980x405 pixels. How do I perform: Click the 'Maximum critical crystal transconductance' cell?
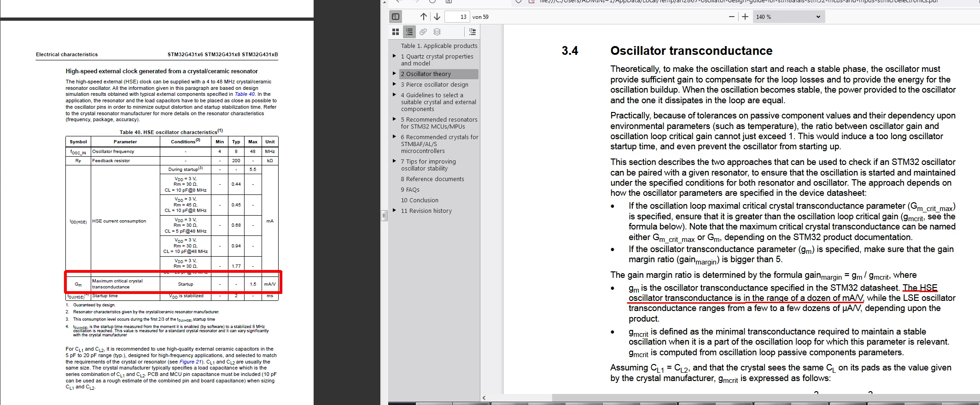(x=125, y=284)
